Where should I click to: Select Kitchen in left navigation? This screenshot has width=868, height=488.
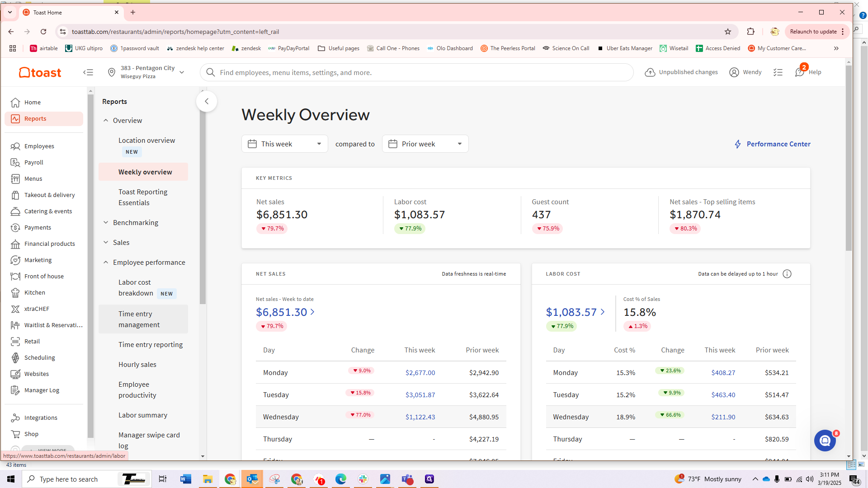click(44, 293)
